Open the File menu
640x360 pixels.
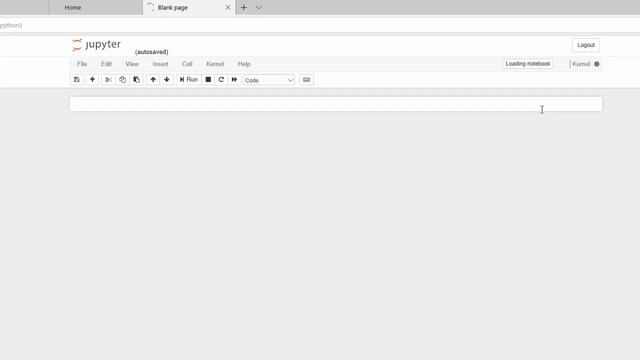82,64
